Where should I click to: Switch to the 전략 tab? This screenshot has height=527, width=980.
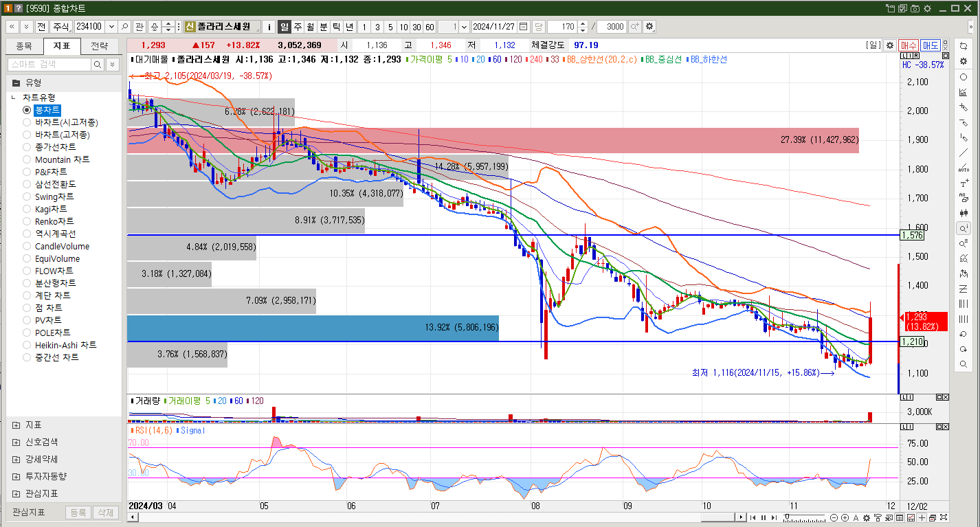pyautogui.click(x=100, y=46)
